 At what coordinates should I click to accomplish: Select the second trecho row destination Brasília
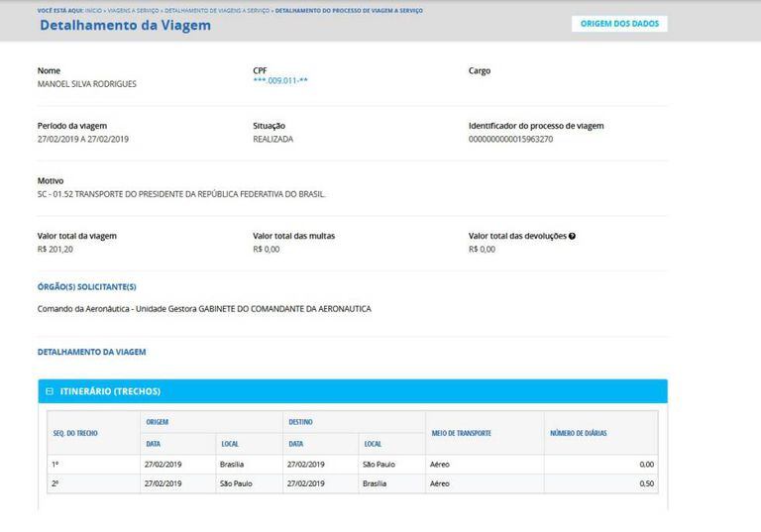375,483
